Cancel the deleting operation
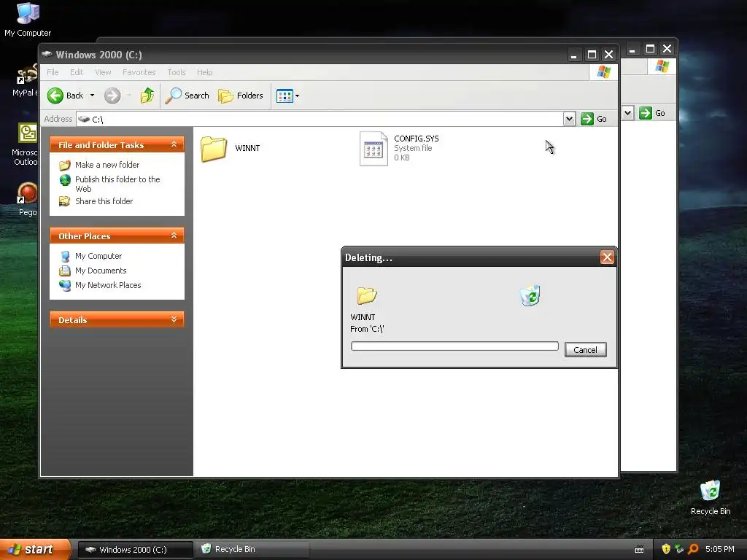Viewport: 747px width, 560px height. 586,350
